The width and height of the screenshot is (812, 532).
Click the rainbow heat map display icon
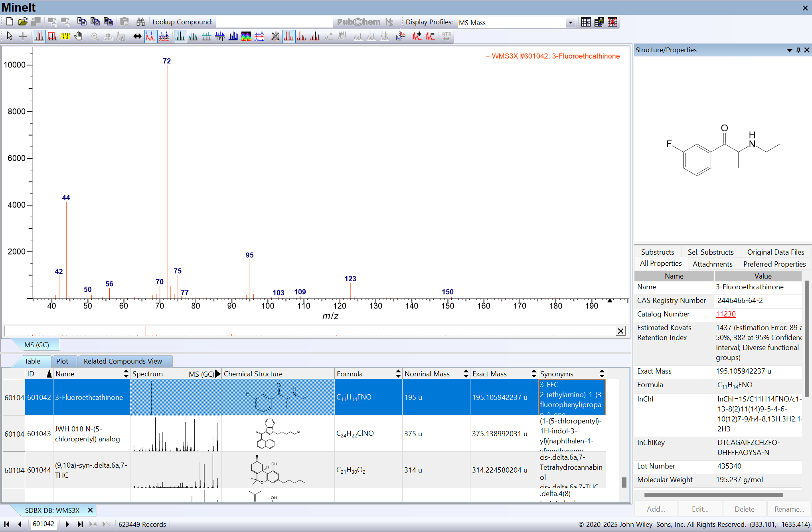pos(246,36)
